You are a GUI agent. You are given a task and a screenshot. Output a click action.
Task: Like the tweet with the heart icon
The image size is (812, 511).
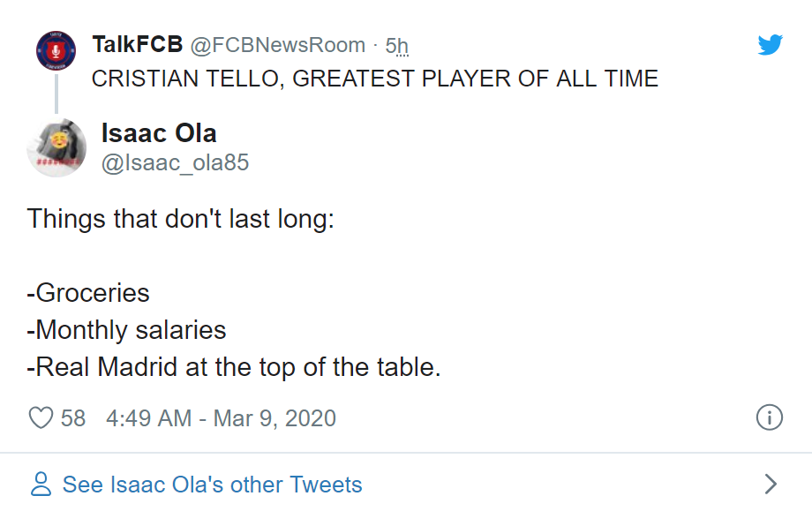coord(41,417)
